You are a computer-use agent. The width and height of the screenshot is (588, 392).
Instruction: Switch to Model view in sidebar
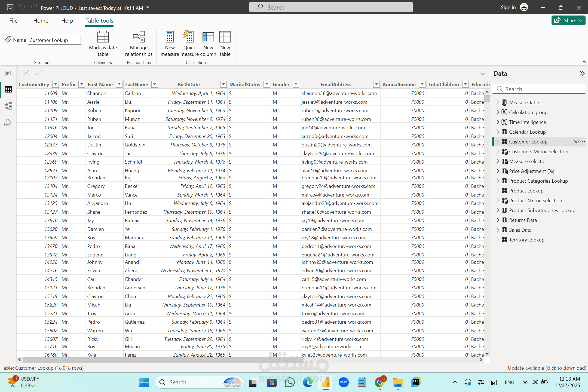pos(8,106)
